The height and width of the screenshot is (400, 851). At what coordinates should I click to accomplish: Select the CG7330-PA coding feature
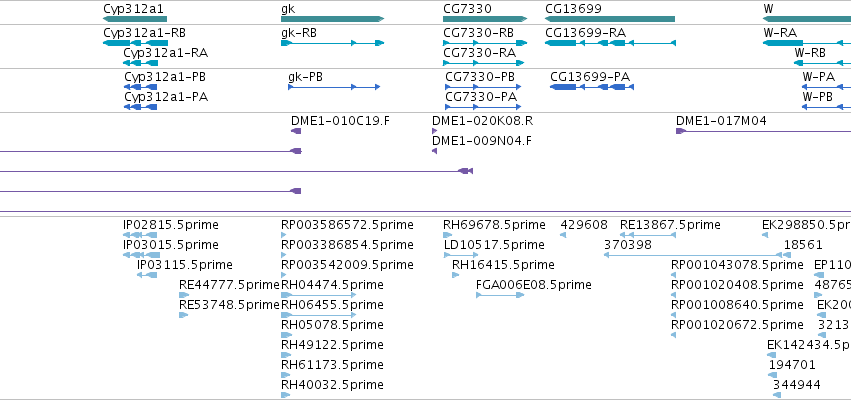click(483, 107)
